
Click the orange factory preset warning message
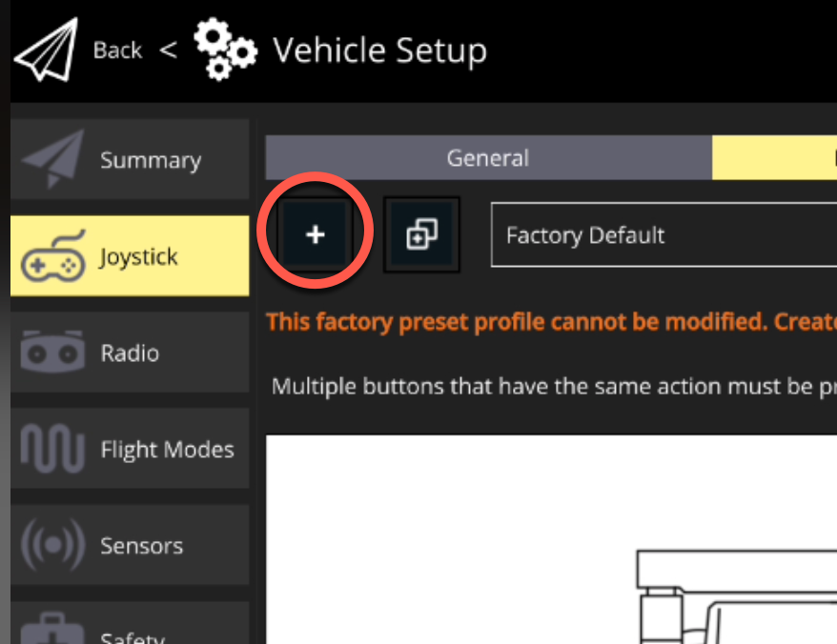click(551, 321)
